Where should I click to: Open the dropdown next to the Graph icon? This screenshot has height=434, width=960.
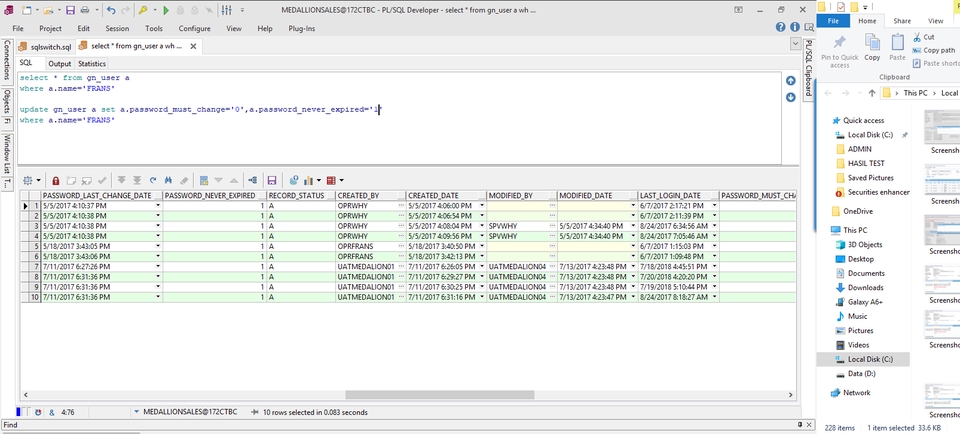tap(319, 181)
